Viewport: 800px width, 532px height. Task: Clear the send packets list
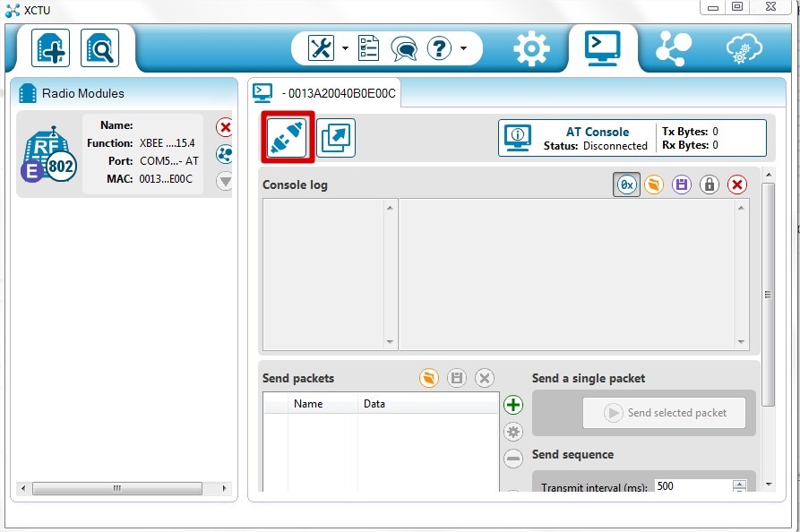point(484,379)
